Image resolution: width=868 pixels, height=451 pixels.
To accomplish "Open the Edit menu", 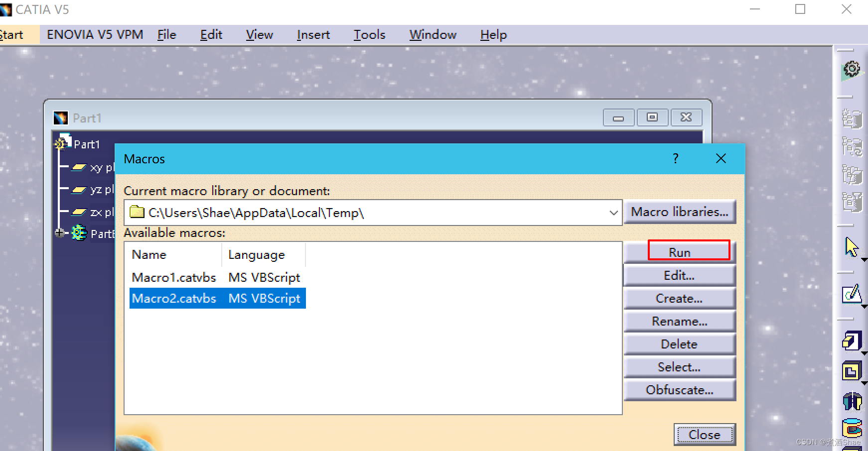I will tap(211, 35).
